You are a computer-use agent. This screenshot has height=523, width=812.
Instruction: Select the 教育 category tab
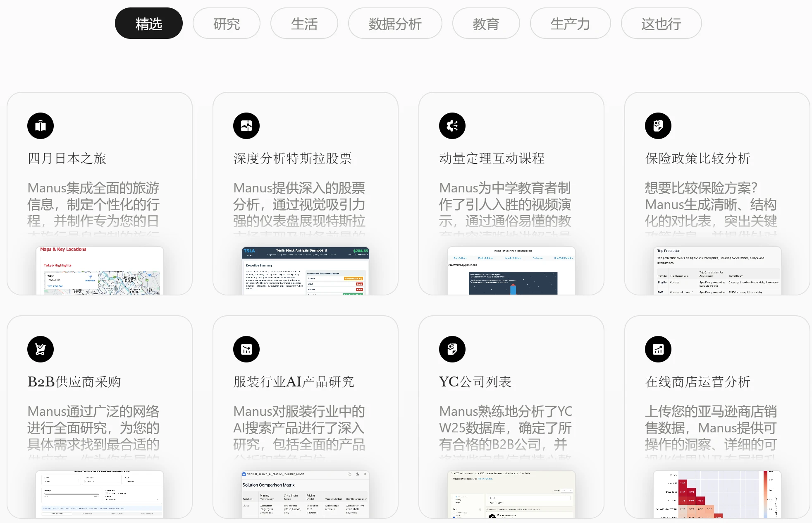click(486, 24)
